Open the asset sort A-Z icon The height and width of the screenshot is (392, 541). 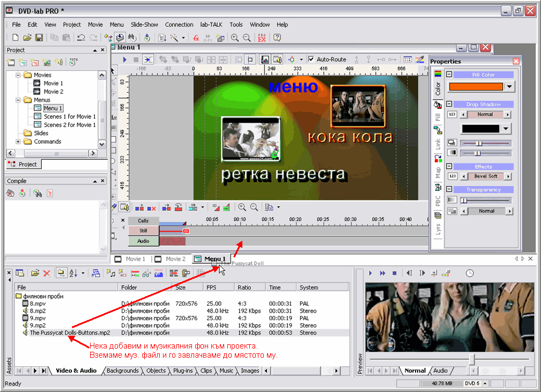(73, 273)
